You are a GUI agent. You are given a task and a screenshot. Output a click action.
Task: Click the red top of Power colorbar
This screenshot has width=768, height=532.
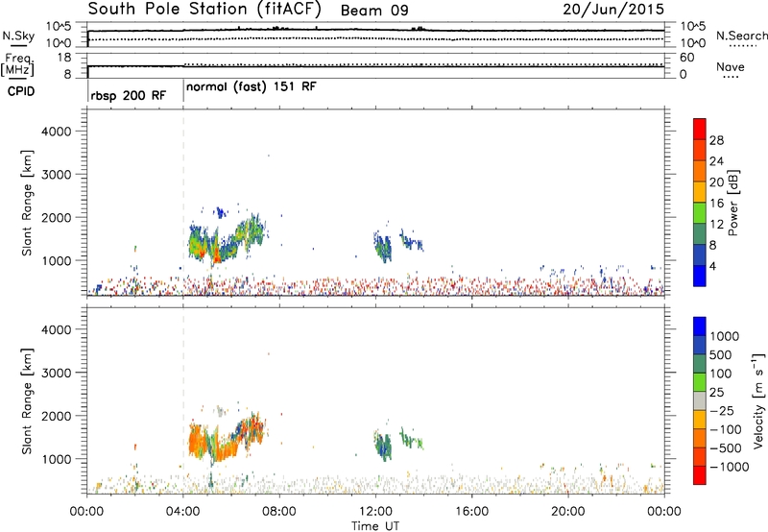pyautogui.click(x=700, y=129)
